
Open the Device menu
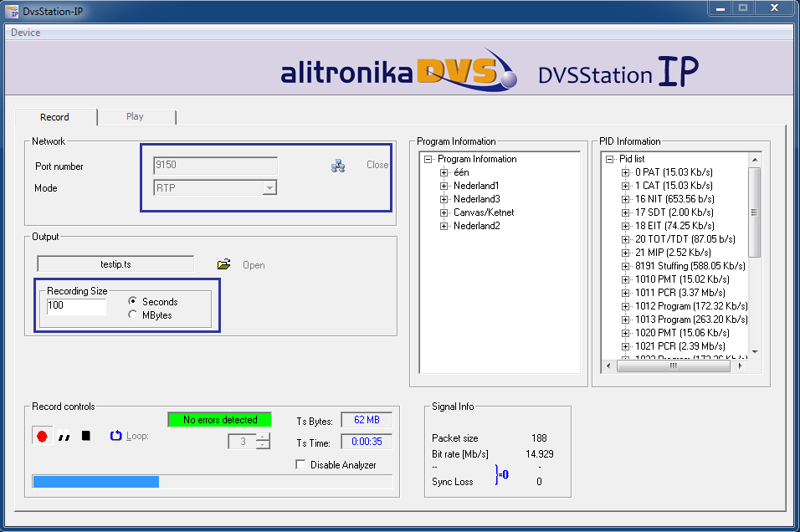click(x=25, y=33)
